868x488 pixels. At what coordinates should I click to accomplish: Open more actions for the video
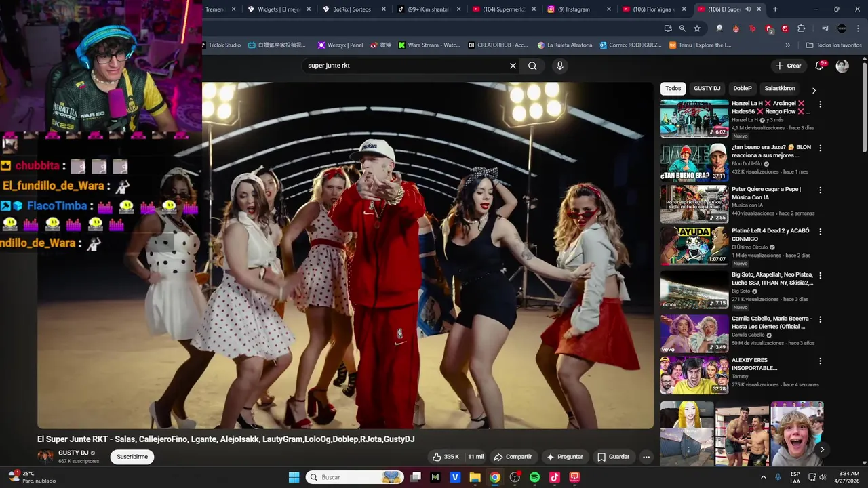[646, 457]
